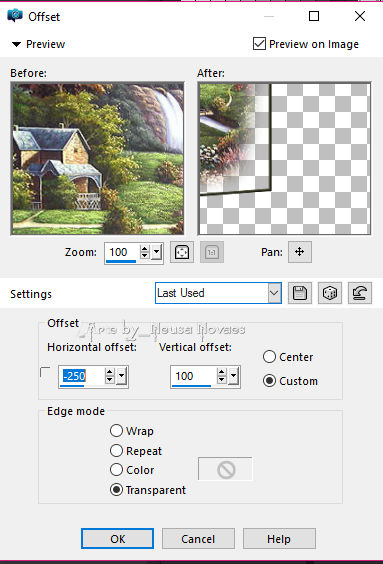Click the Offset dialog app icon

click(15, 15)
